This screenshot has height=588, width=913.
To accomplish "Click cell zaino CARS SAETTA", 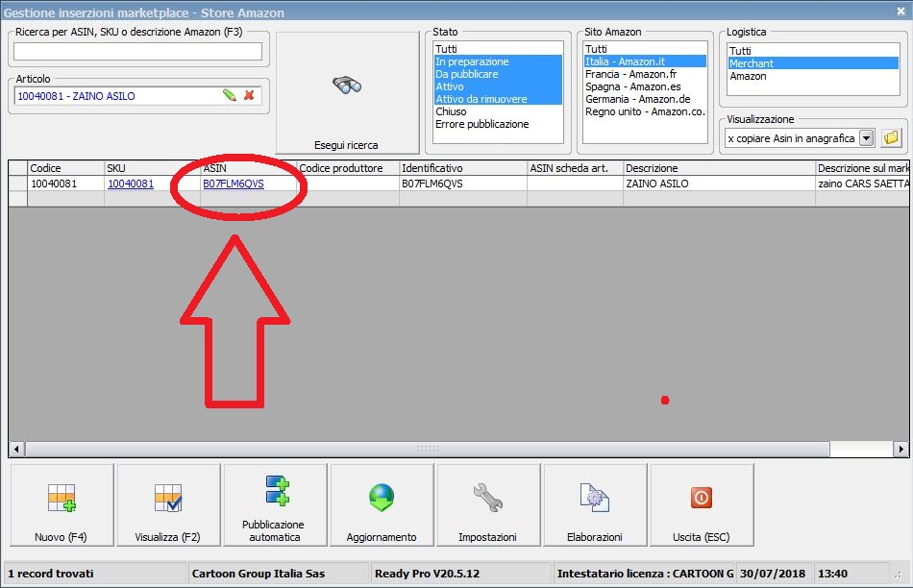I will point(862,184).
